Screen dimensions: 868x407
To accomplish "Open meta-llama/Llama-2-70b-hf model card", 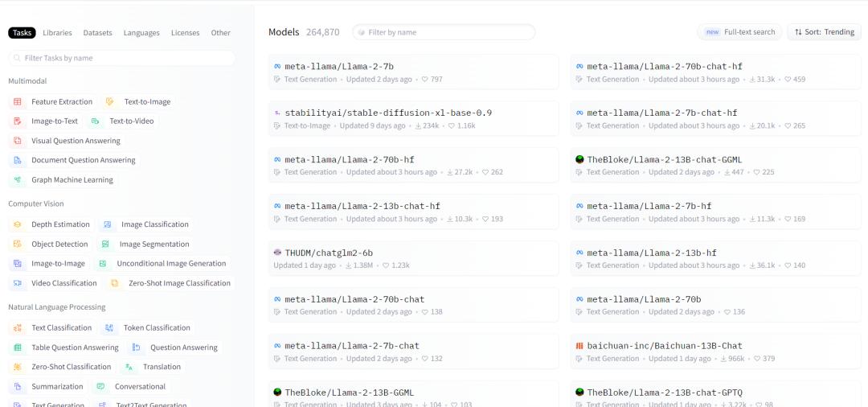I will pos(414,165).
